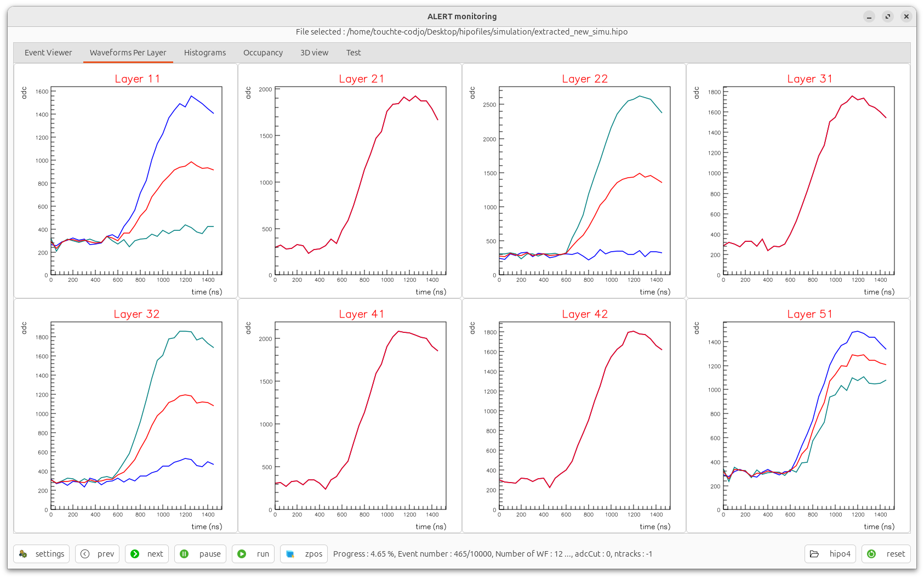Start running events via run label
Screen dimensions: 924x578
pos(263,554)
